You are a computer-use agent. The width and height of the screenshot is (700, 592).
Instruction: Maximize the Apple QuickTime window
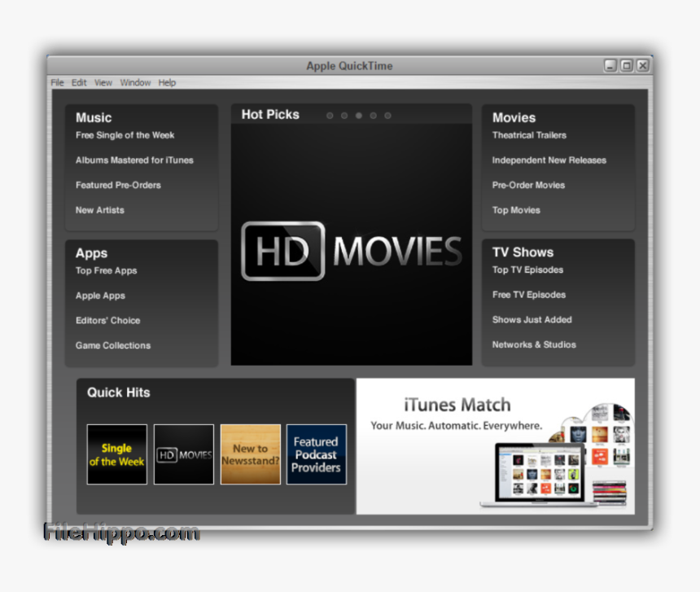[627, 66]
